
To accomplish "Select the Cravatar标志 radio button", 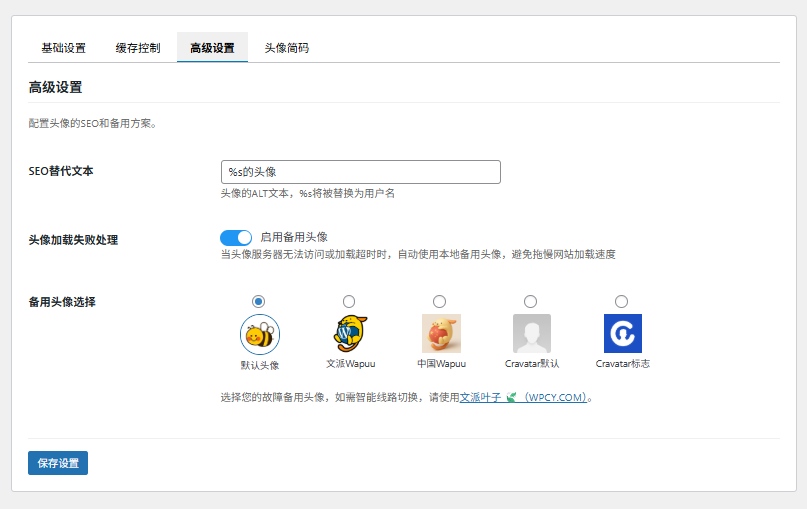I will click(x=621, y=301).
